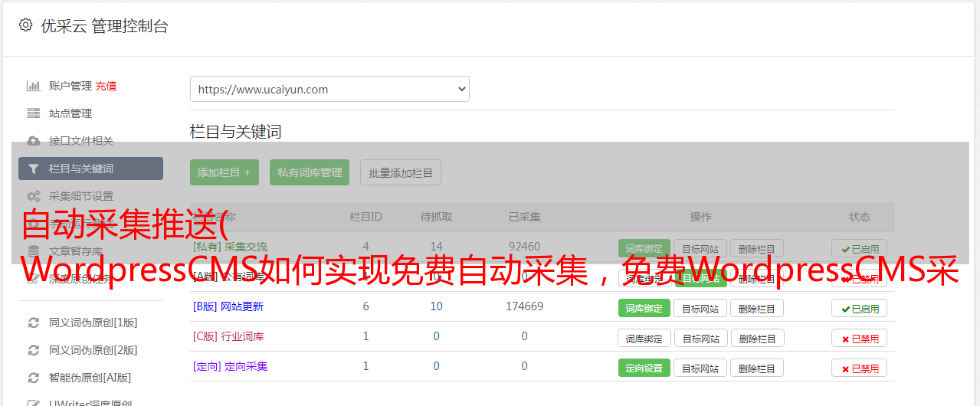Toggle 已禁用 status for 行业词库 row
The image size is (980, 406).
pos(860,338)
